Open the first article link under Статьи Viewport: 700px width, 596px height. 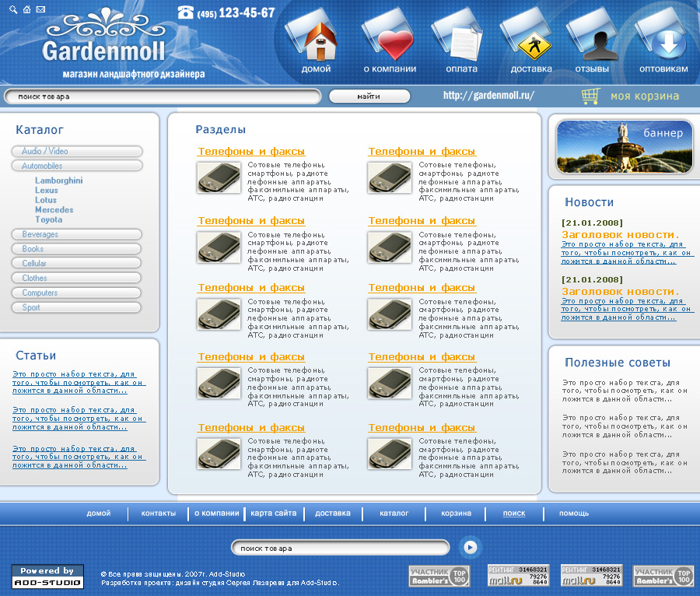(79, 383)
